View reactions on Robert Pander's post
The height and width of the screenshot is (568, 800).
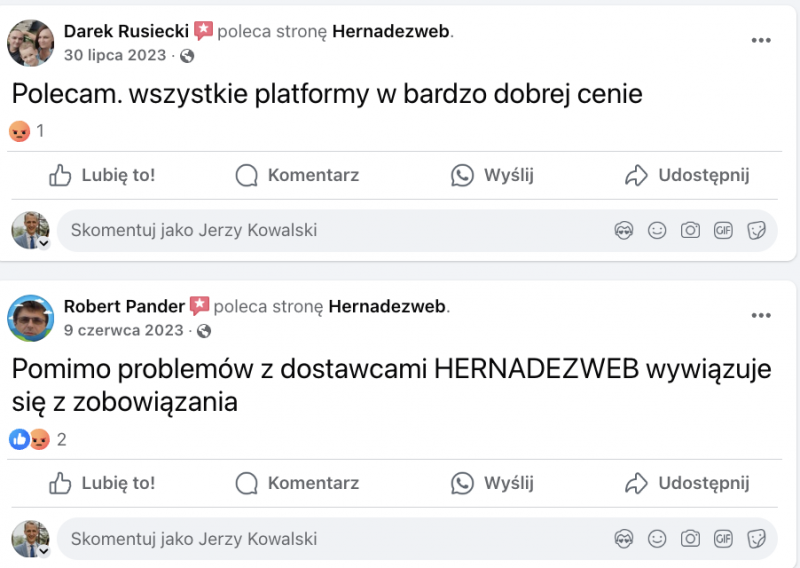[x=38, y=439]
